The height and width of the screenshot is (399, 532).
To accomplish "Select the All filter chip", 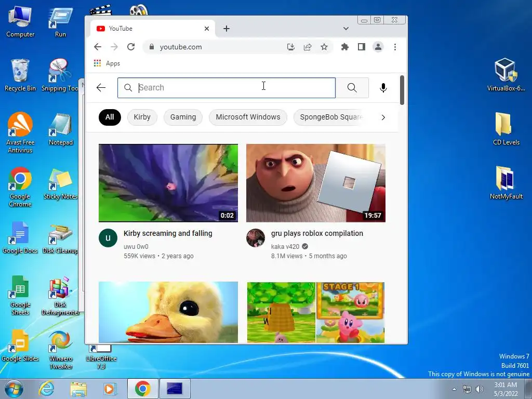I will (110, 117).
